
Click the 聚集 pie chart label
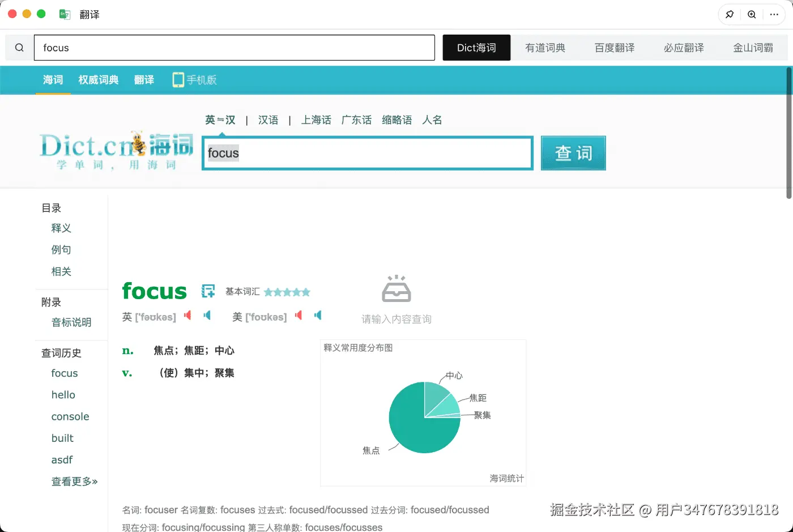tap(482, 415)
